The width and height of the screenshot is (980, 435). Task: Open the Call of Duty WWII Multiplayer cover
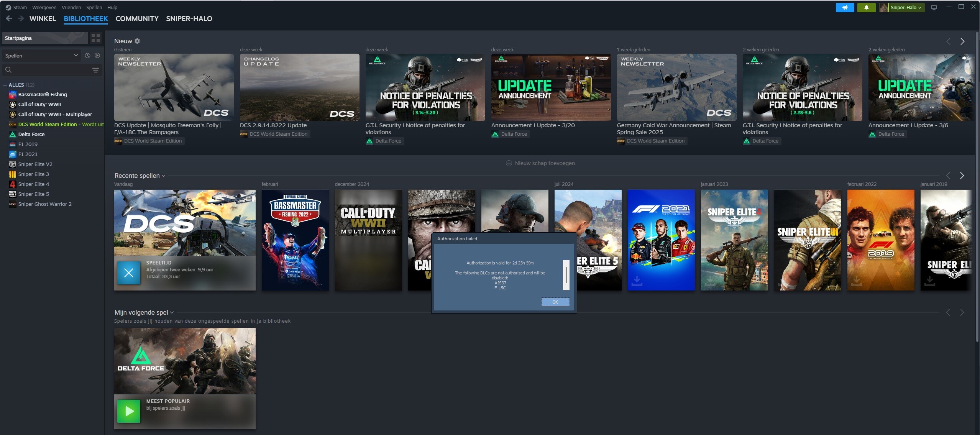pyautogui.click(x=368, y=240)
